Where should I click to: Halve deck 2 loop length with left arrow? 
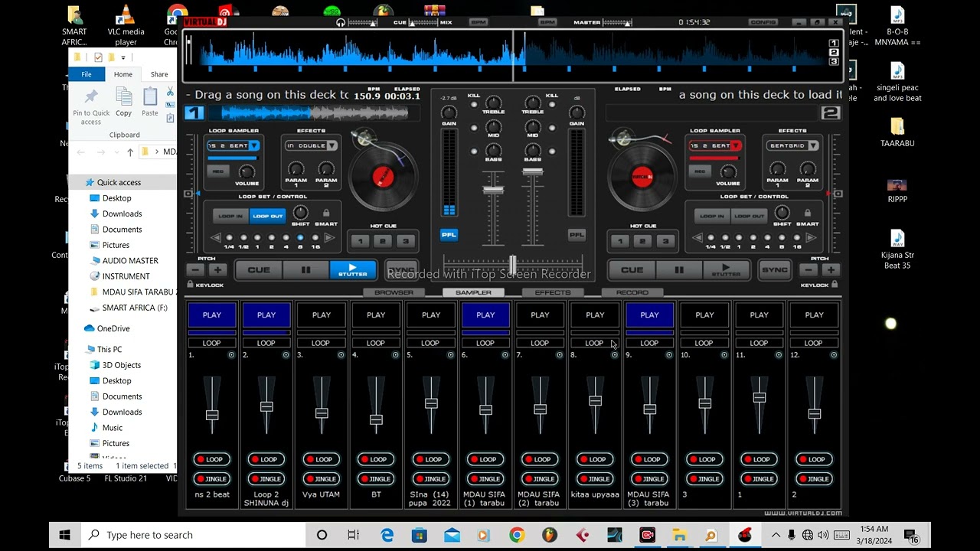coord(697,238)
